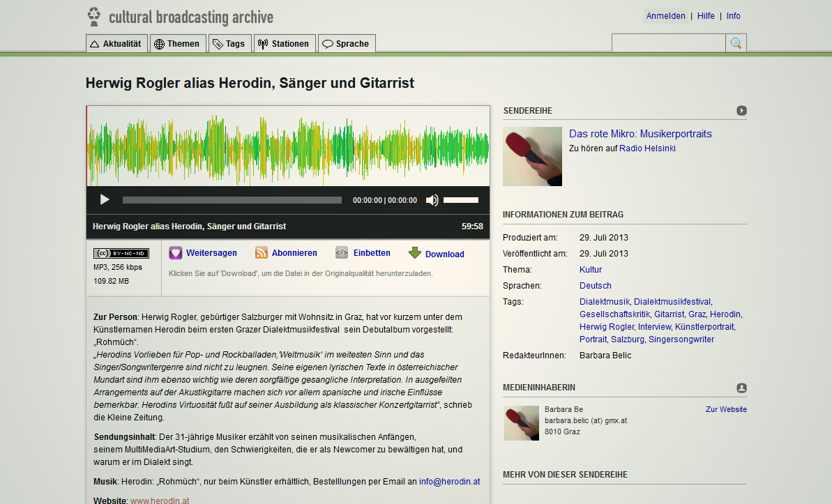Image resolution: width=832 pixels, height=504 pixels.
Task: Open the Herodin tag
Action: tap(725, 314)
